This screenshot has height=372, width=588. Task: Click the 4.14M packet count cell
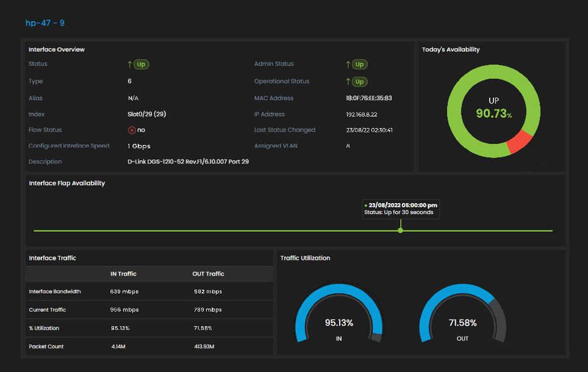point(118,346)
